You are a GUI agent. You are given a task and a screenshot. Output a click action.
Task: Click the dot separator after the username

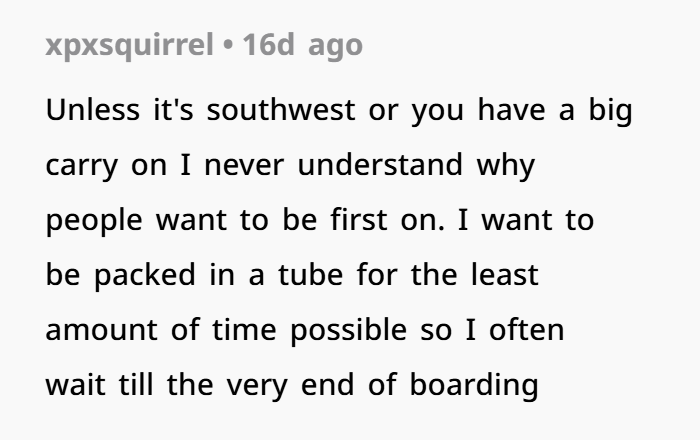click(228, 46)
